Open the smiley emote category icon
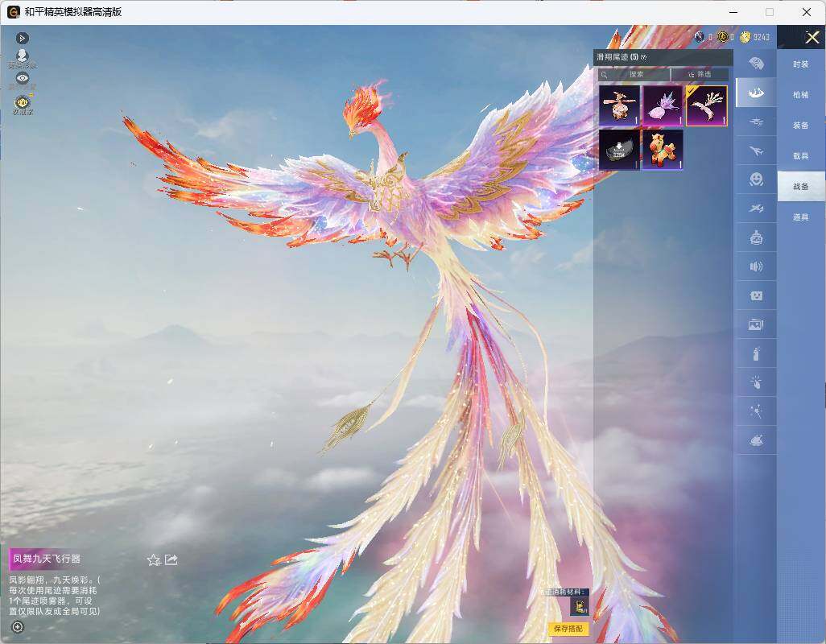 [x=756, y=180]
